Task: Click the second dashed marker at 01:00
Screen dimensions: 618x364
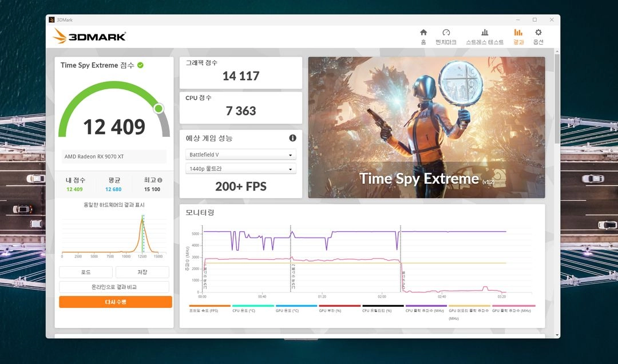Action: pyautogui.click(x=291, y=259)
